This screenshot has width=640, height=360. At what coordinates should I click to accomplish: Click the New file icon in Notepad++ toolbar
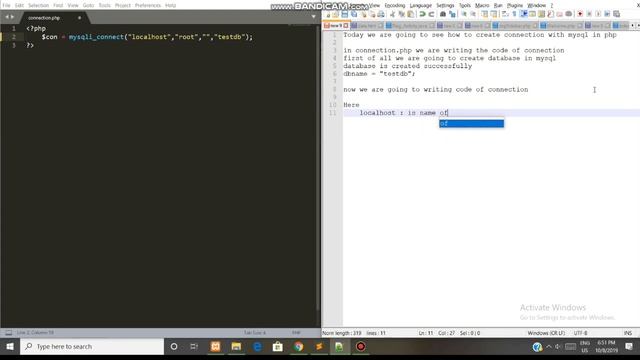327,14
